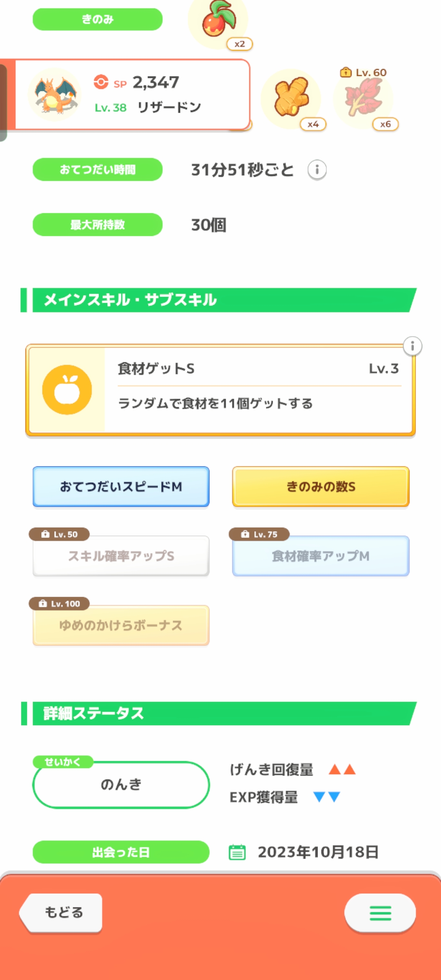441x980 pixels.
Task: Tap the ginger ingredient icon
Action: pyautogui.click(x=291, y=98)
